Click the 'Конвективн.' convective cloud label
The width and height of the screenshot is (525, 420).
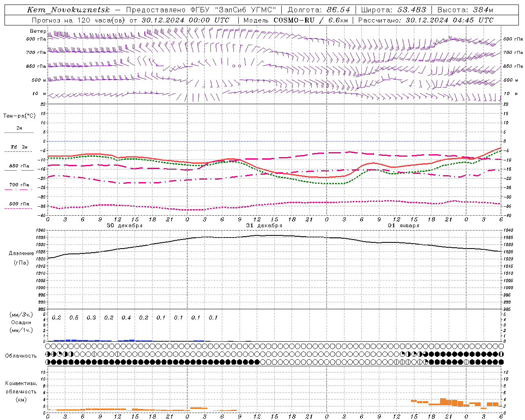click(21, 383)
